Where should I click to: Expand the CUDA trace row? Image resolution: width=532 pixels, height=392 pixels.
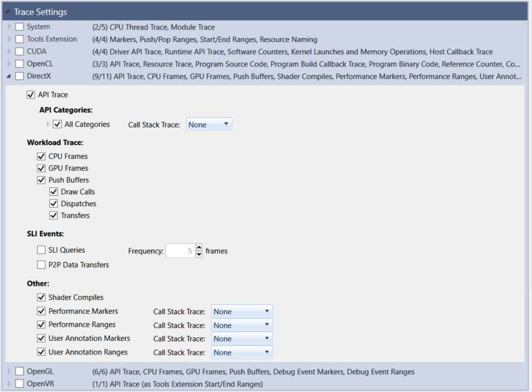[x=9, y=52]
